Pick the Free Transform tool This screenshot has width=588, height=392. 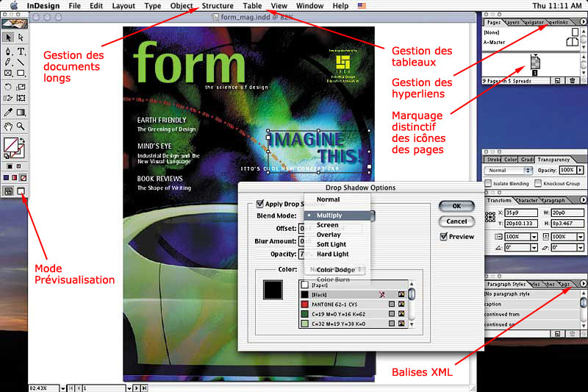tap(21, 98)
